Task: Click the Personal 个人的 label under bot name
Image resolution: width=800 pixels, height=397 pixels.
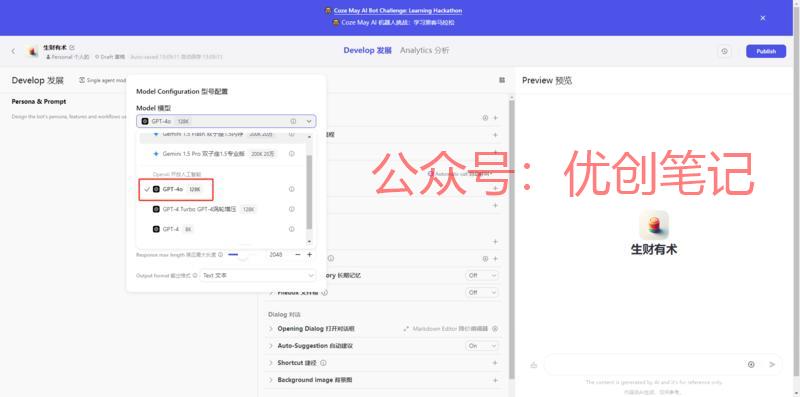Action: point(68,57)
